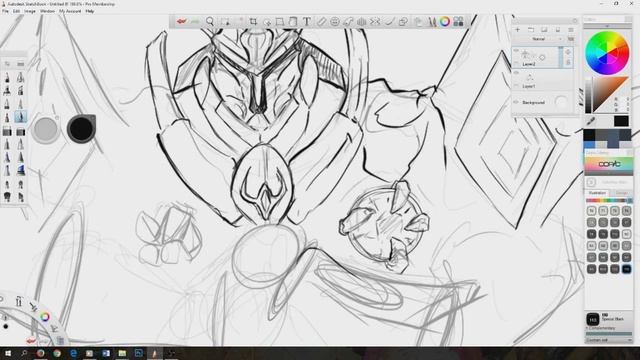
Task: Select the eyedropper color picker
Action: [x=591, y=121]
